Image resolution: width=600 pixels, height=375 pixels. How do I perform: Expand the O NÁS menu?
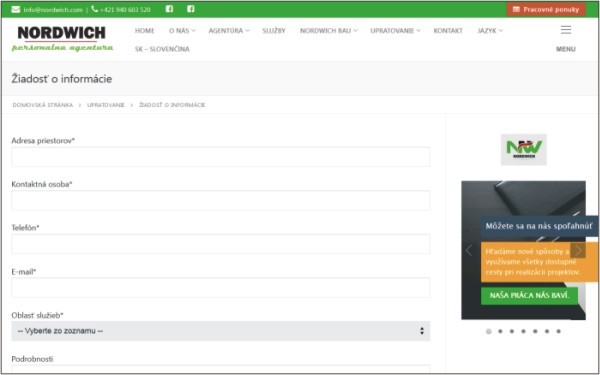182,31
